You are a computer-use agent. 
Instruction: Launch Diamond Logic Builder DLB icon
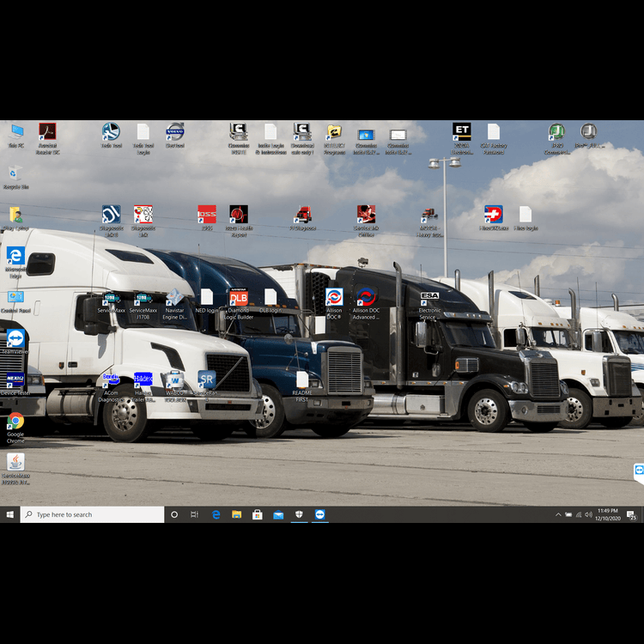coord(239,304)
